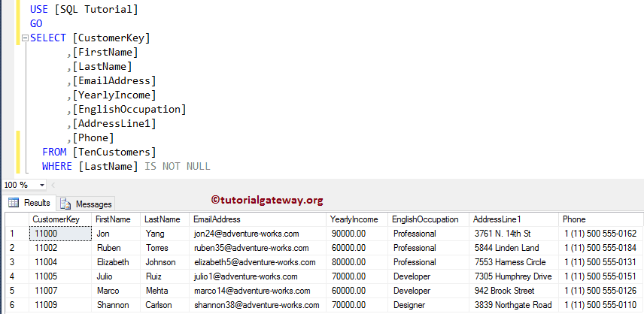
Task: Click the Results tab grid icon
Action: (x=14, y=203)
